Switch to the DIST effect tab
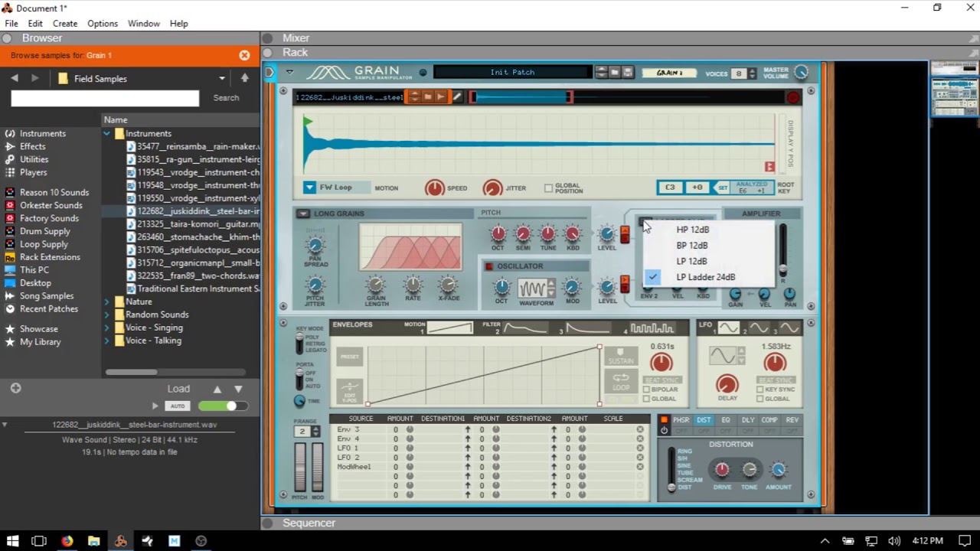This screenshot has height=551, width=980. tap(704, 420)
